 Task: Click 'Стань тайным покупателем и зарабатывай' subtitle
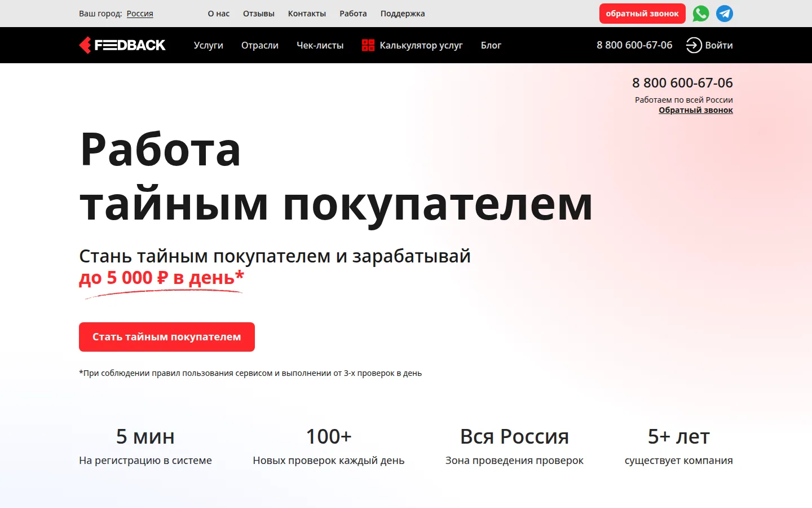pos(275,256)
